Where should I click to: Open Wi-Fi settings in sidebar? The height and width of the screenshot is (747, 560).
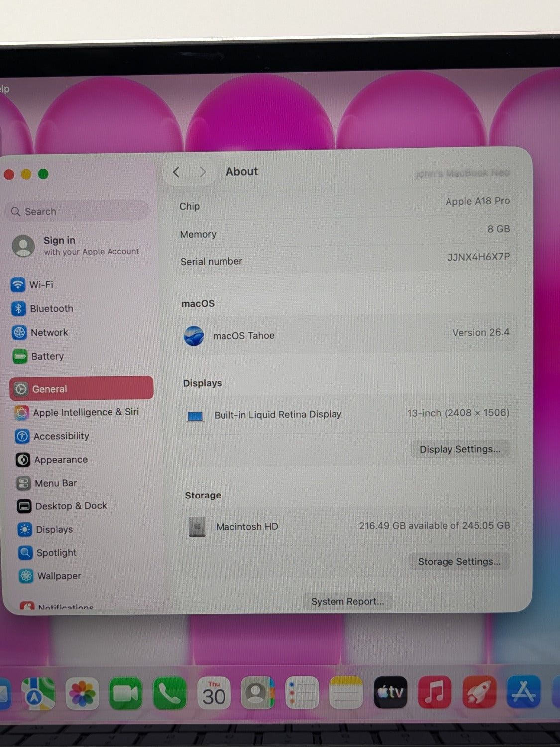(x=32, y=285)
